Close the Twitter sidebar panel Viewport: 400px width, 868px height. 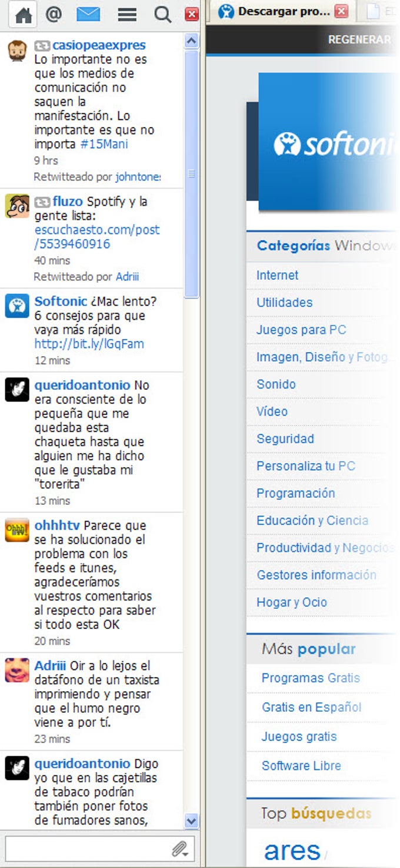click(192, 15)
